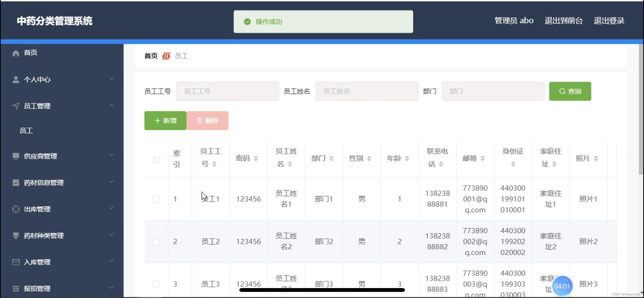Open the 供应商管理 sidebar menu

[x=62, y=156]
